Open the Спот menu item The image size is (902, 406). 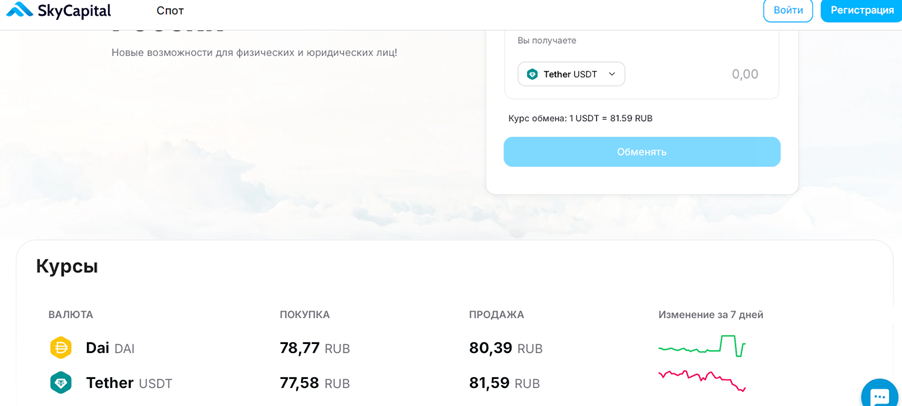tap(170, 10)
